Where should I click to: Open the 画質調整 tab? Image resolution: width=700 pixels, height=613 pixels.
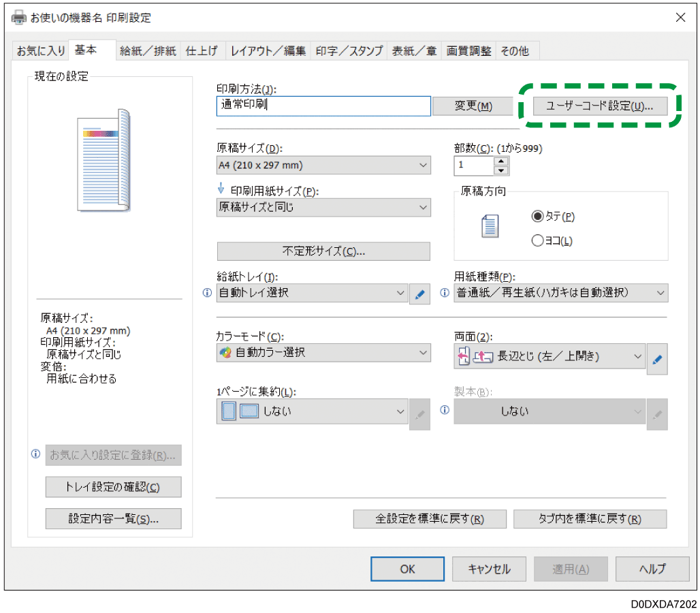(x=468, y=51)
